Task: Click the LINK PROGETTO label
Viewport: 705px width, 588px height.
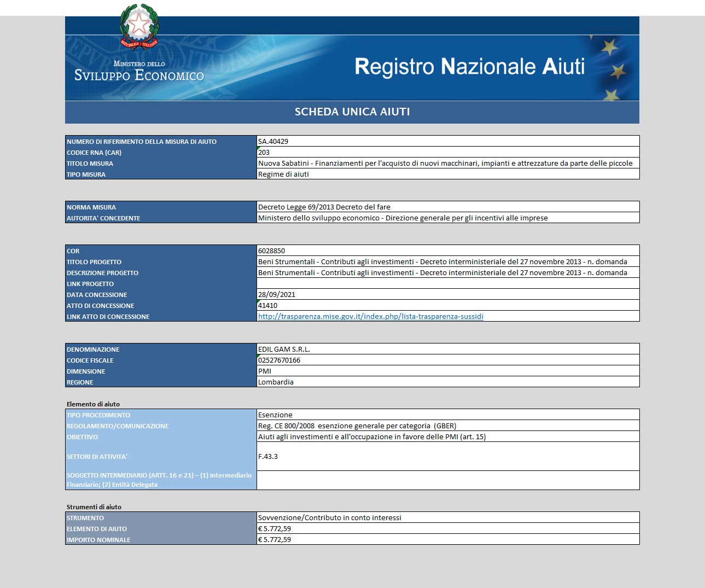Action: [x=90, y=284]
